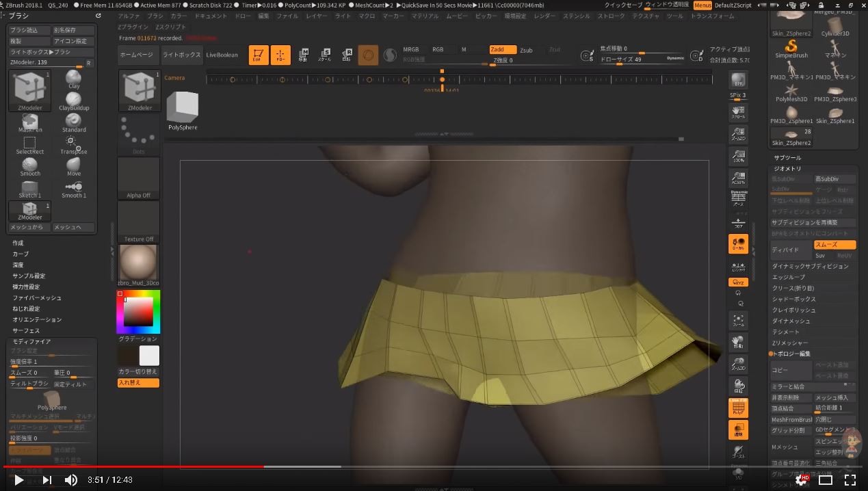
Task: Toggle Zadd sculpting mode
Action: (x=503, y=49)
